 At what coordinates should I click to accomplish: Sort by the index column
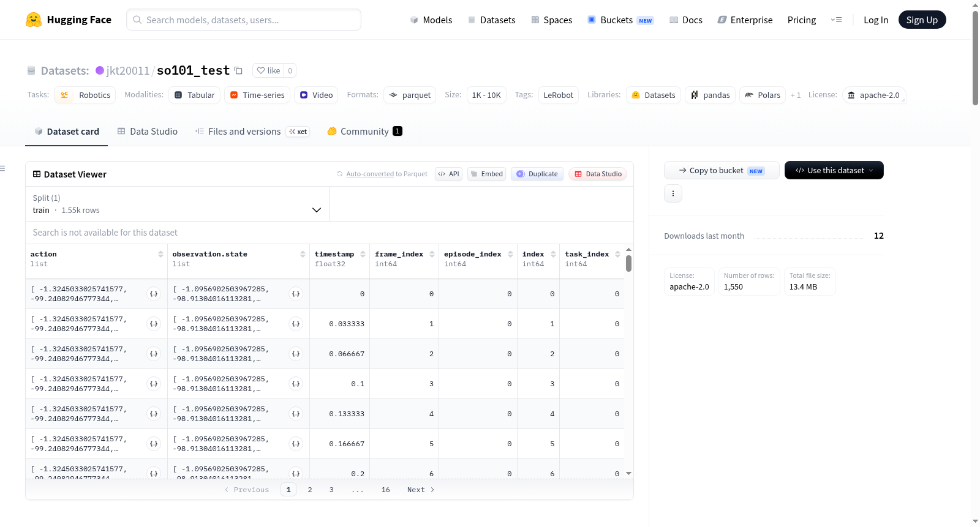(553, 254)
